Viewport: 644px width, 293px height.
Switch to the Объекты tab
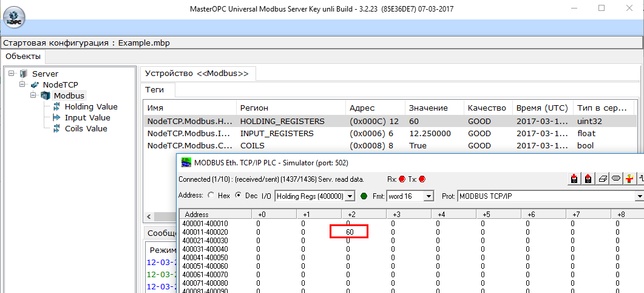click(24, 57)
